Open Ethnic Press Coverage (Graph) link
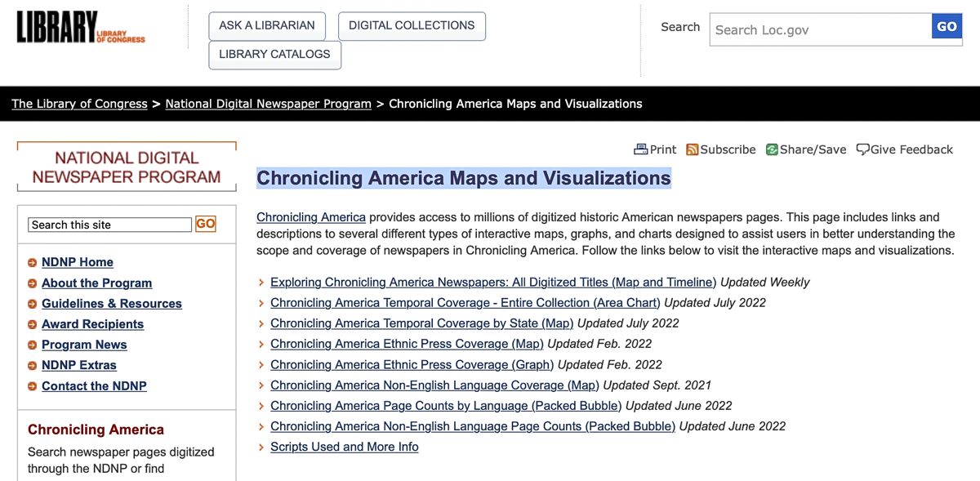Viewport: 980px width, 481px height. tap(412, 364)
